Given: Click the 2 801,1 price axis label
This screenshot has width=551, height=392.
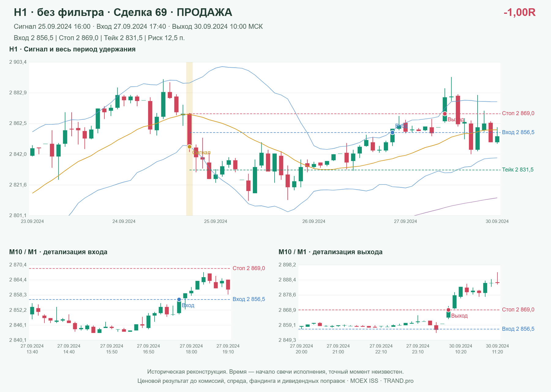Looking at the screenshot, I should [x=18, y=216].
